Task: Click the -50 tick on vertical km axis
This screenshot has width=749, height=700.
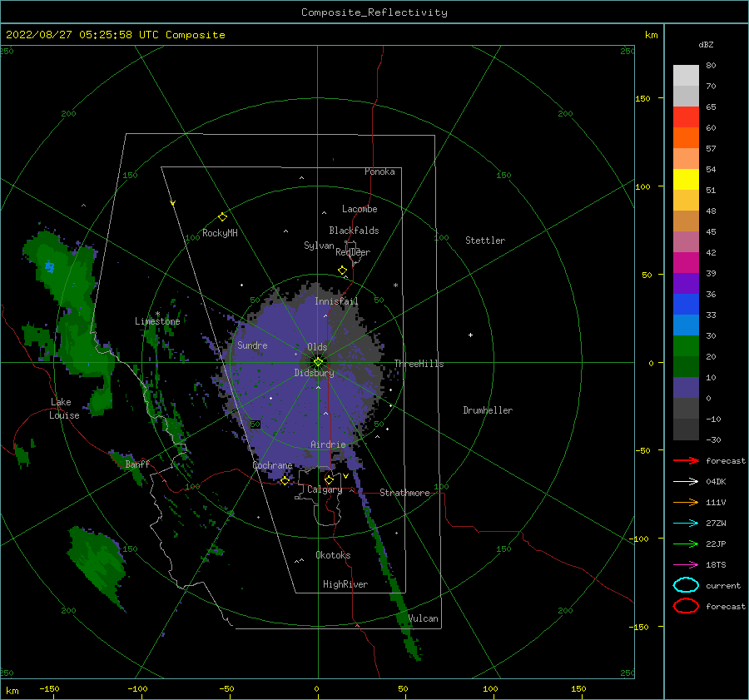Action: pos(642,450)
